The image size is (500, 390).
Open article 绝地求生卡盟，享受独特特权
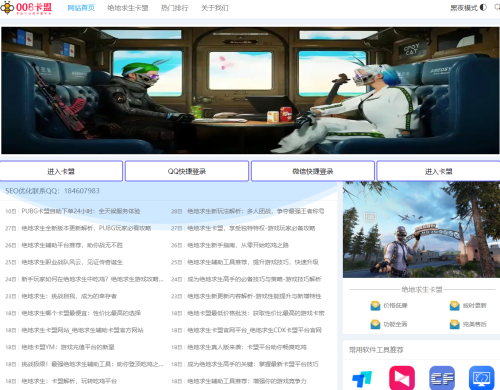[x=251, y=228]
